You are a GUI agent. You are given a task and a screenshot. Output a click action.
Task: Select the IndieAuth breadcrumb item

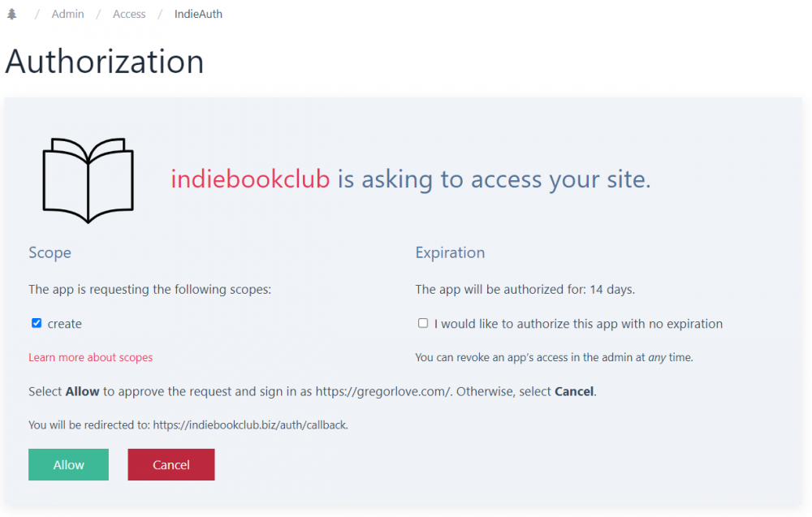click(198, 14)
